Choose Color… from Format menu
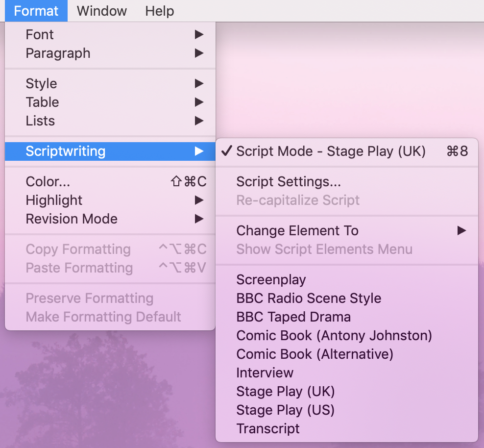The image size is (484, 448). pyautogui.click(x=110, y=181)
